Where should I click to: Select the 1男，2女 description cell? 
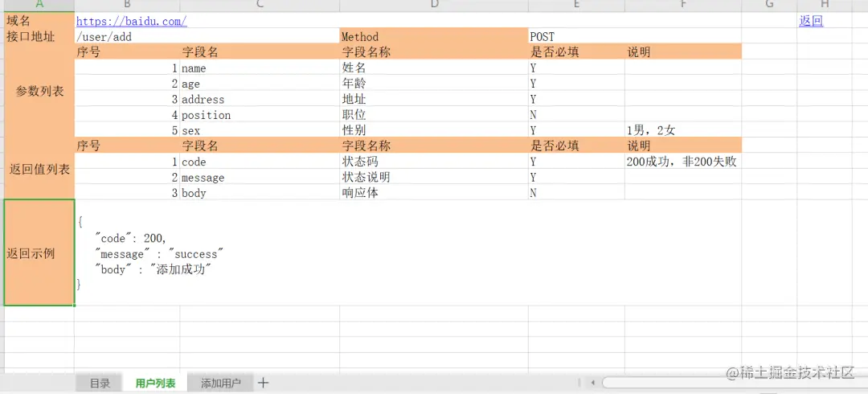[683, 130]
